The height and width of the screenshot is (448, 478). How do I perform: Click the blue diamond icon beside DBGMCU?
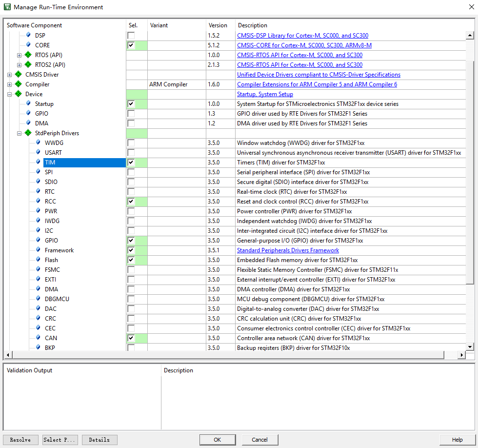point(38,298)
